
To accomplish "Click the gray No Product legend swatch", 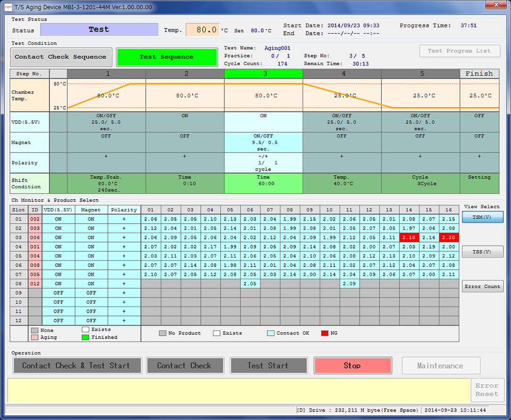I will coord(162,333).
